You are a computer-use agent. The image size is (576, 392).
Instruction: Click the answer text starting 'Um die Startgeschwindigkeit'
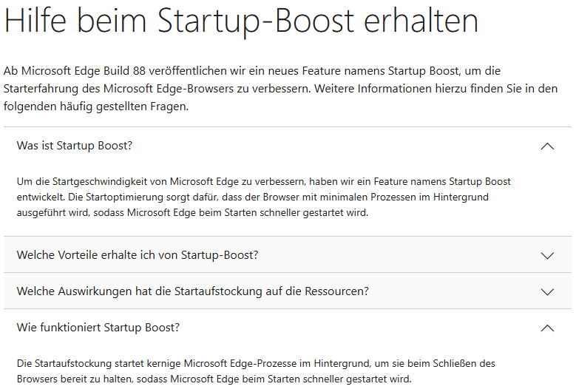click(x=263, y=197)
